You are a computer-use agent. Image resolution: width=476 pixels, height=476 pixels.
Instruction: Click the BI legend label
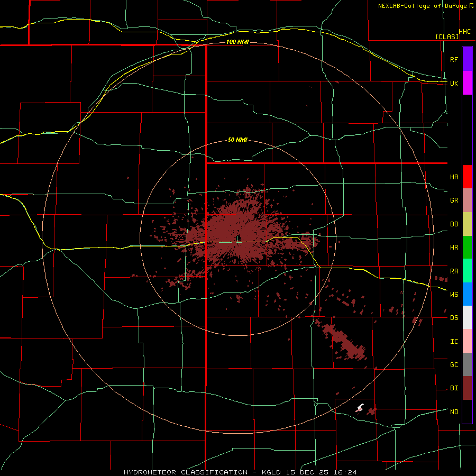coord(454,388)
